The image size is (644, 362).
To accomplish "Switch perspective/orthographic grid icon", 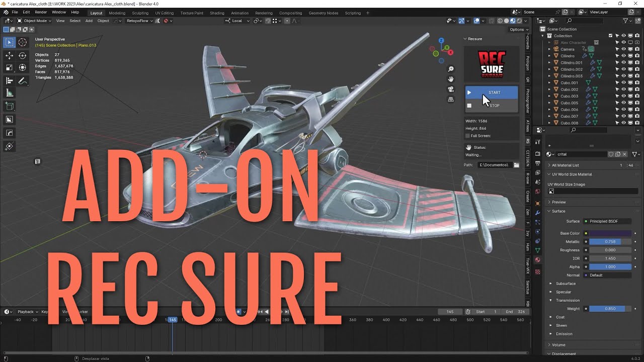I will [451, 100].
